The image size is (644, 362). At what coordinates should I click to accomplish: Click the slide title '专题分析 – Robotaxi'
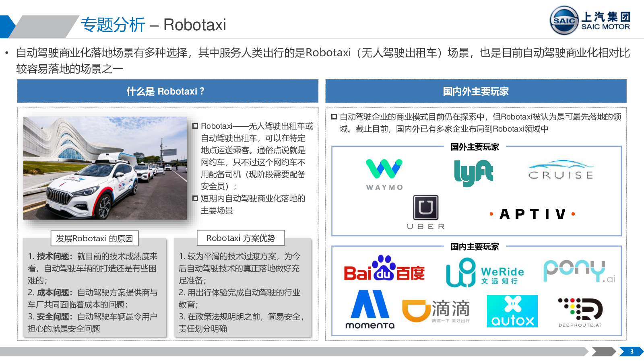coord(153,25)
